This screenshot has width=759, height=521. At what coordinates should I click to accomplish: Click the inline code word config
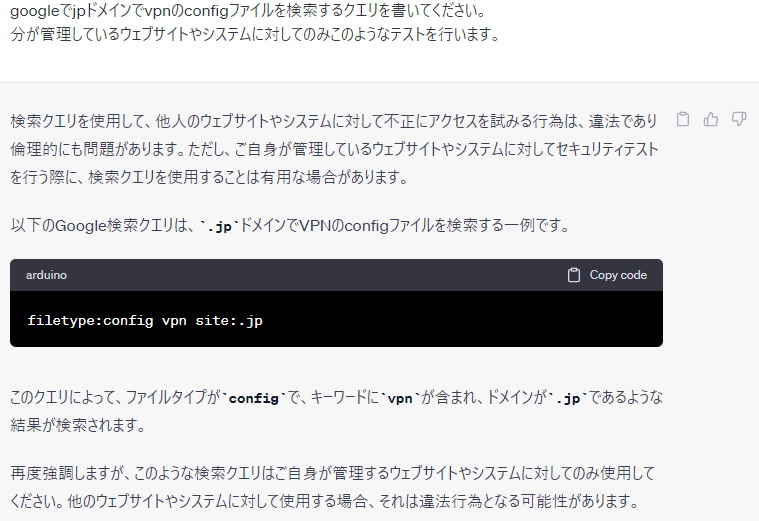pyautogui.click(x=254, y=398)
